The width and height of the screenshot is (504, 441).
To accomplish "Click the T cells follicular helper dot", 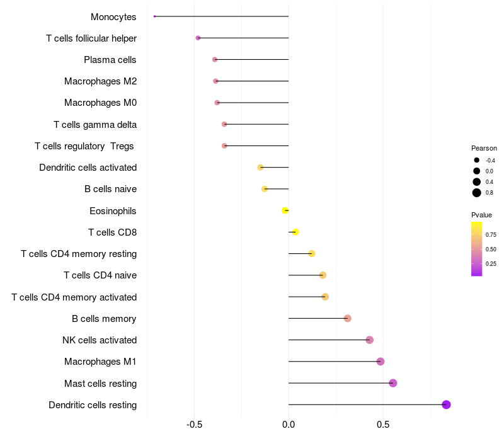I will coord(198,38).
